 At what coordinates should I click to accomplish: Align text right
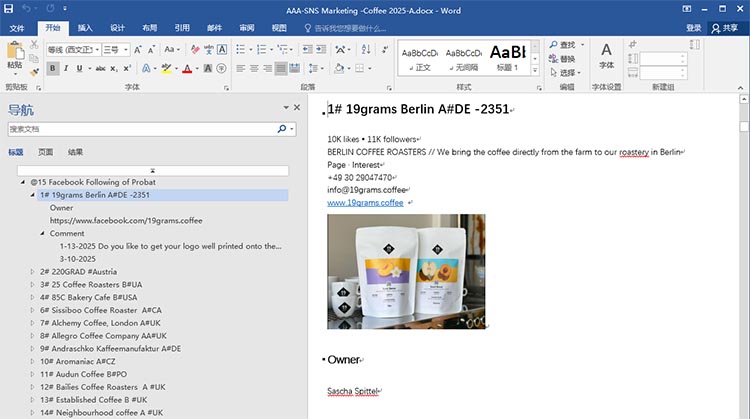pos(267,68)
